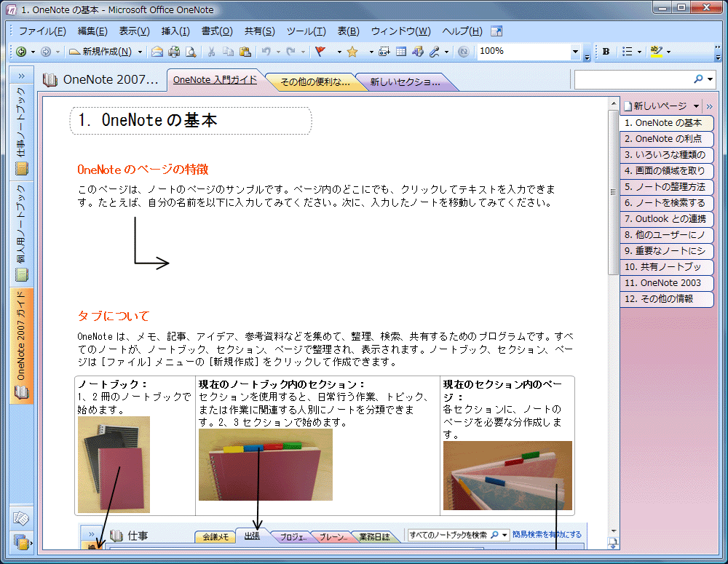Send the page by e-mail
Image resolution: width=728 pixels, height=564 pixels.
tap(157, 52)
